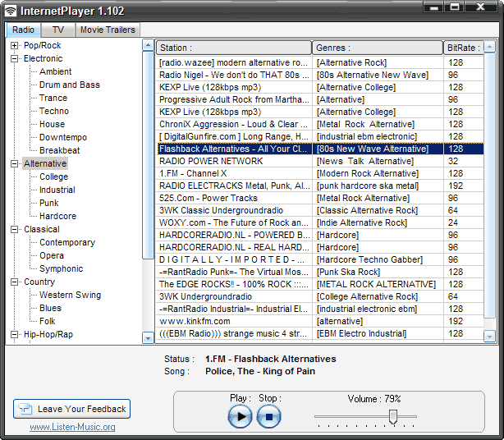Screen dimensions: 504x440
Task: Select Radio Nigel station row
Action: 320,75
